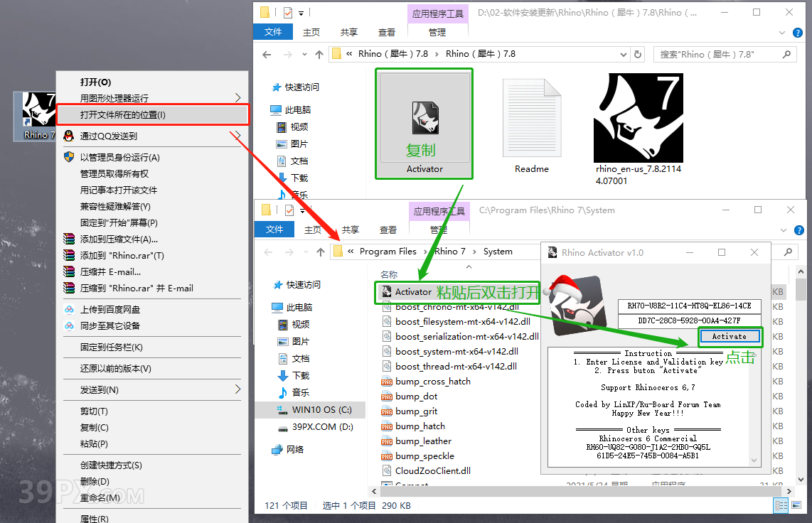Switch the System window to details view
The image size is (812, 523).
tap(781, 505)
